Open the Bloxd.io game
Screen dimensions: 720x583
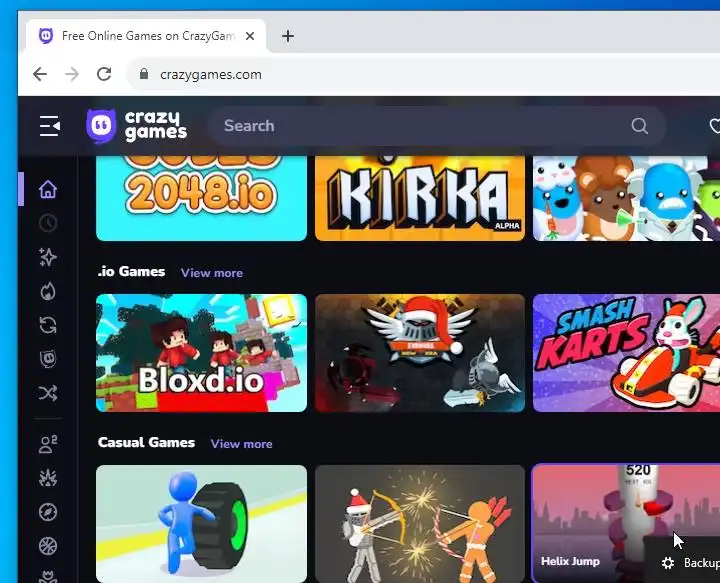(201, 353)
